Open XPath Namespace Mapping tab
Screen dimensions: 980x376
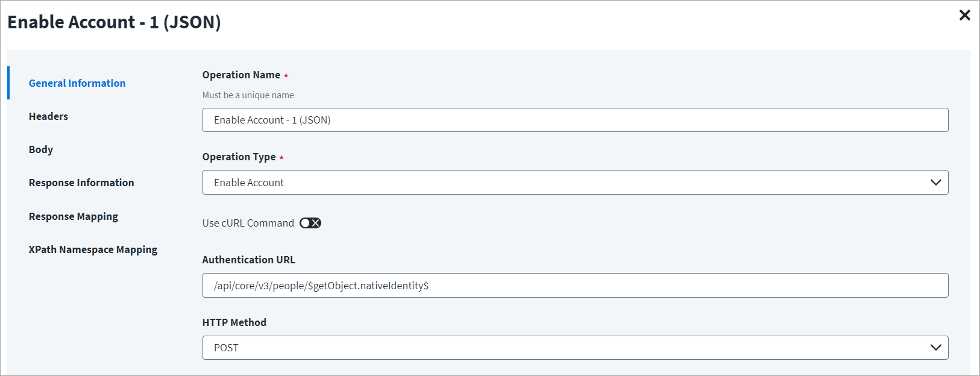tap(93, 249)
